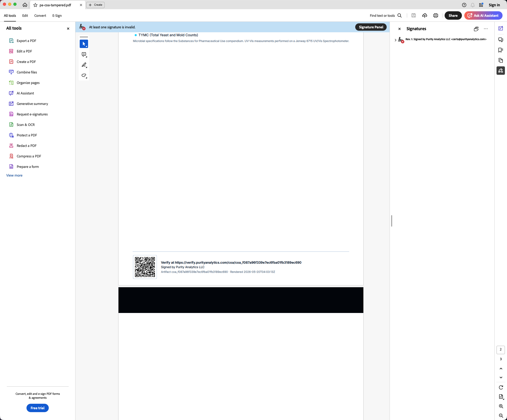This screenshot has height=420, width=507.
Task: Pick the freehand draw lasso tool
Action: [84, 75]
